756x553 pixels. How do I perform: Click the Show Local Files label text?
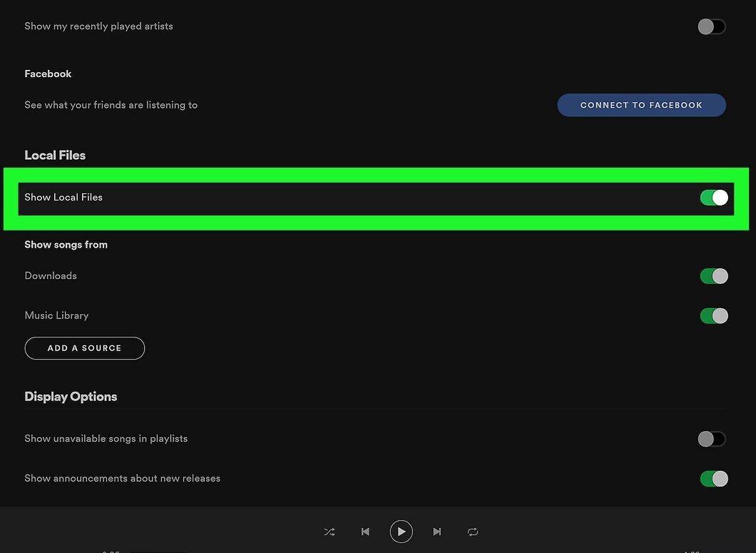[63, 197]
